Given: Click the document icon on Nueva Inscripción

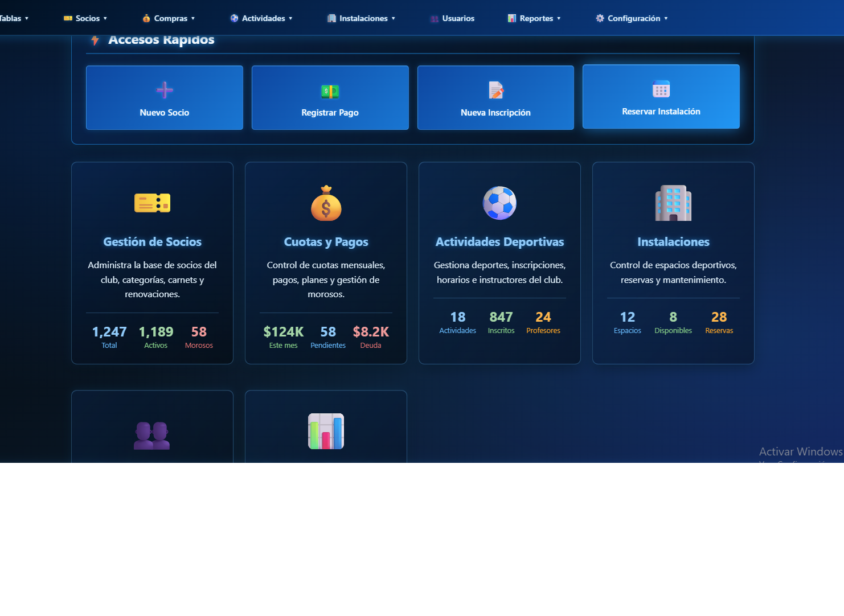Looking at the screenshot, I should (x=495, y=89).
